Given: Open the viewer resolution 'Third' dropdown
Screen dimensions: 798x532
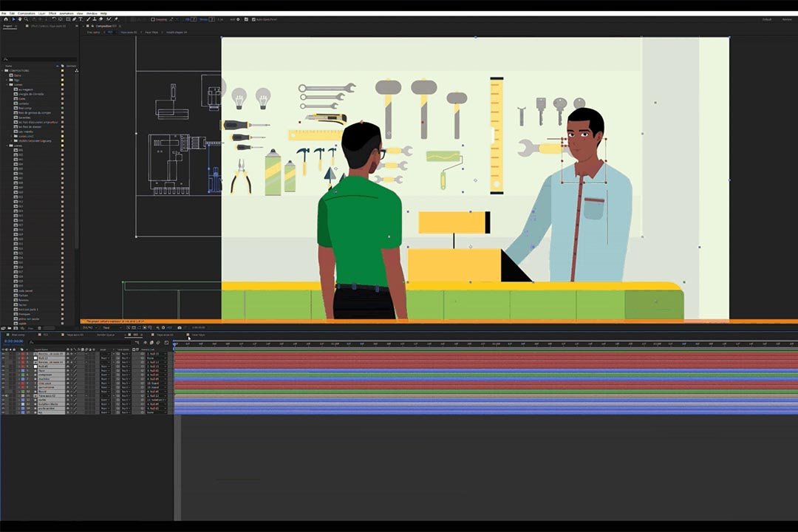Looking at the screenshot, I should coord(112,327).
